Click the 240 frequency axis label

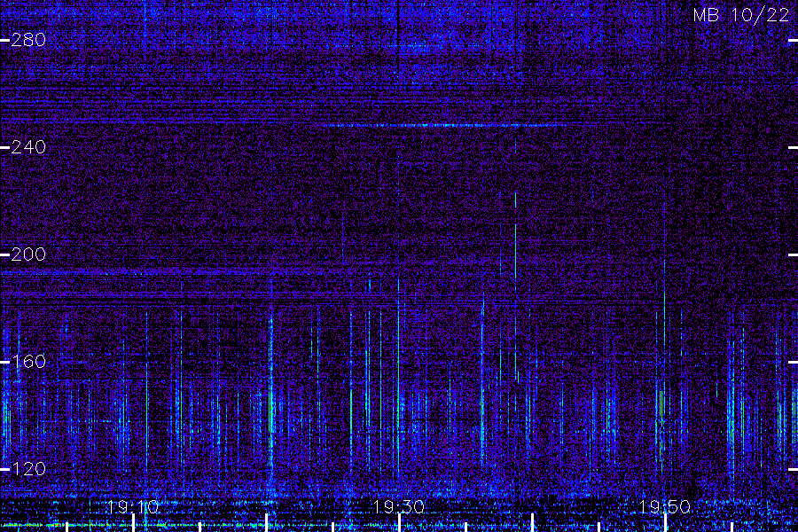[x=28, y=147]
